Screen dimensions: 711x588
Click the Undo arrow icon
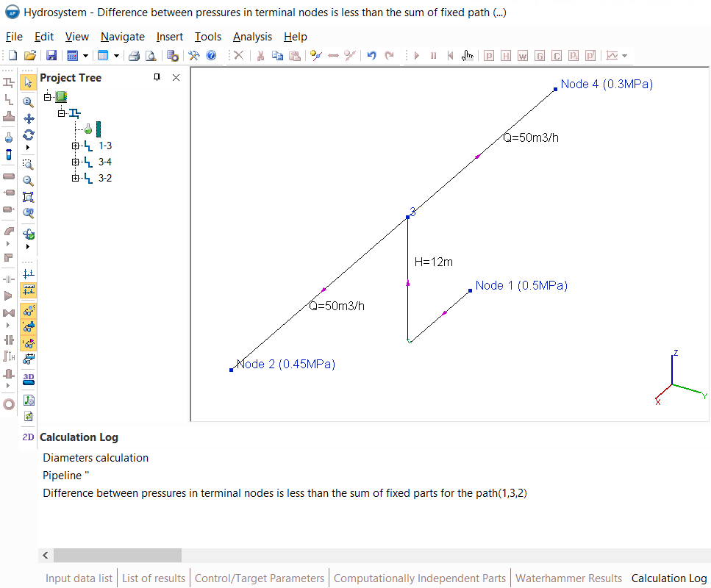tap(371, 56)
